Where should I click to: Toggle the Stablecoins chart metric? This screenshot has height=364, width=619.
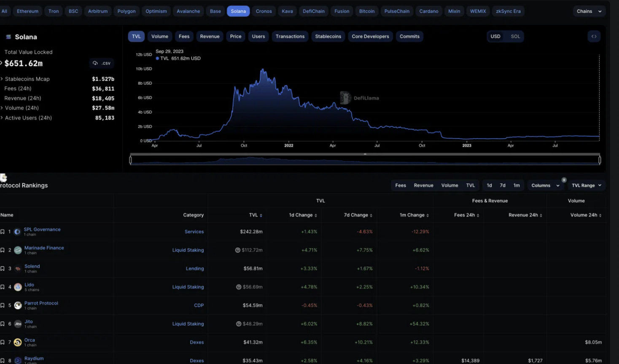328,37
